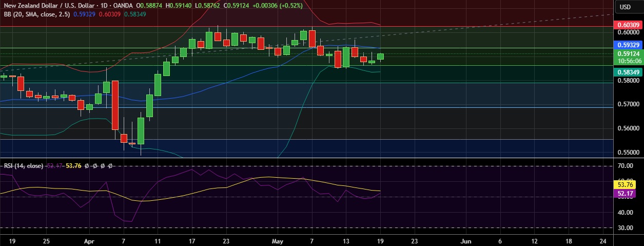Image resolution: width=644 pixels, height=246 pixels.
Task: Click the purple RSI value label 52.17 on the scale
Action: point(625,193)
